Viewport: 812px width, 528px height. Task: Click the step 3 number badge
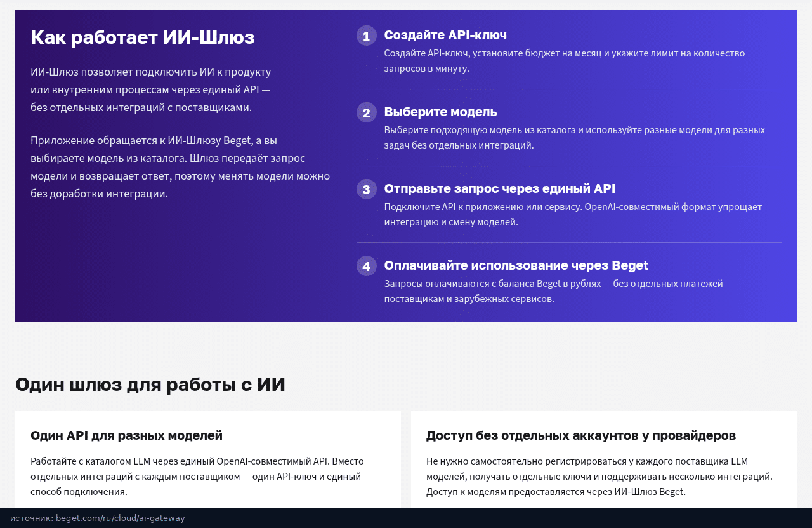pos(367,189)
